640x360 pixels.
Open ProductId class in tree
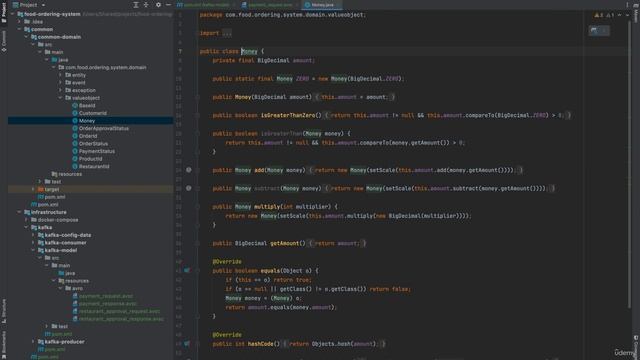tap(90, 159)
